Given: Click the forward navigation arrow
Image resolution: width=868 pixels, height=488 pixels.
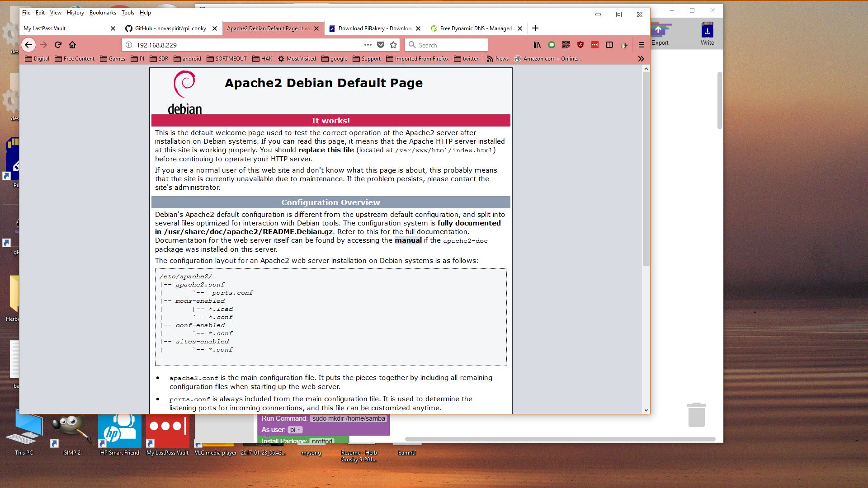Looking at the screenshot, I should [x=43, y=45].
